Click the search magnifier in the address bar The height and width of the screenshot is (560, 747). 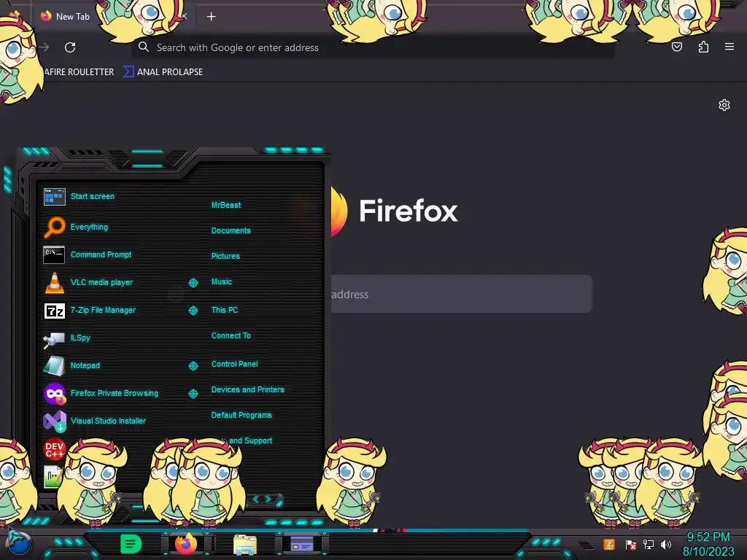coord(144,47)
